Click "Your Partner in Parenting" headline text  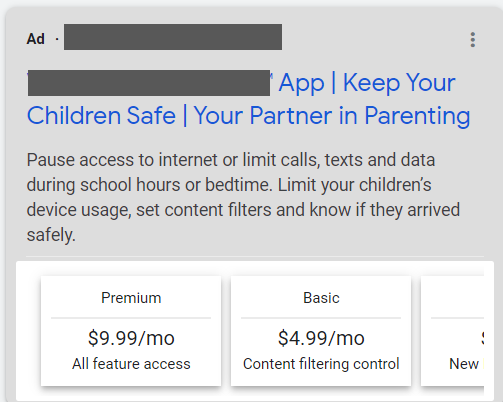(332, 116)
